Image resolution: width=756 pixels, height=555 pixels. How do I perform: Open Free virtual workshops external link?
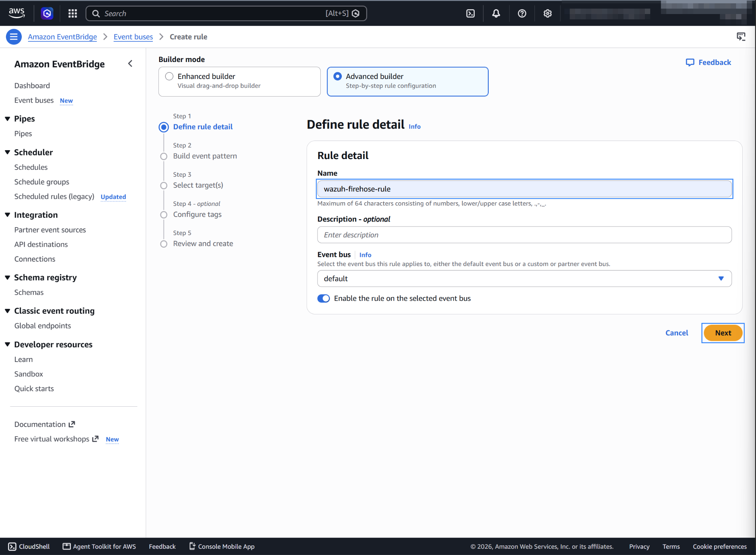click(56, 439)
